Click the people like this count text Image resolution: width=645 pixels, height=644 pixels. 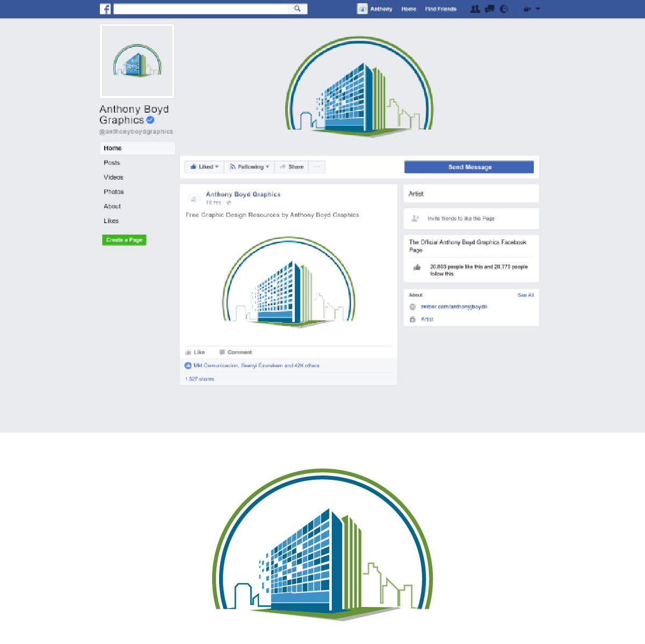coord(479,270)
